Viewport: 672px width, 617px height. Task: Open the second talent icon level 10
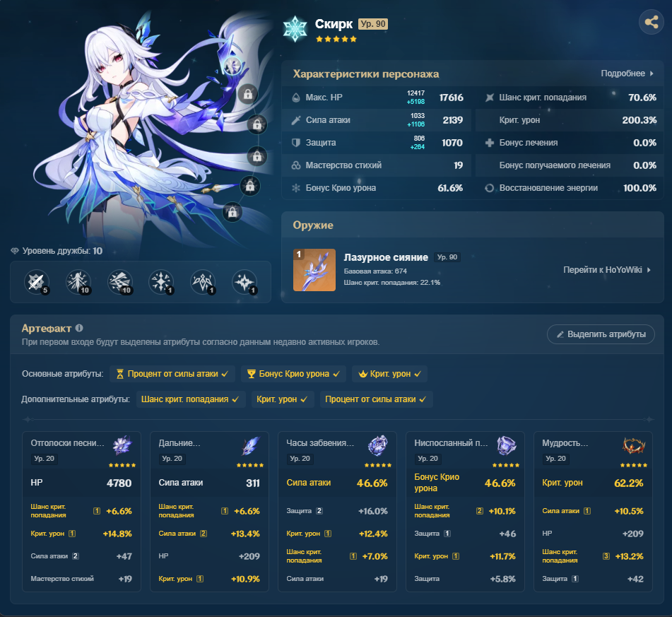pos(78,282)
